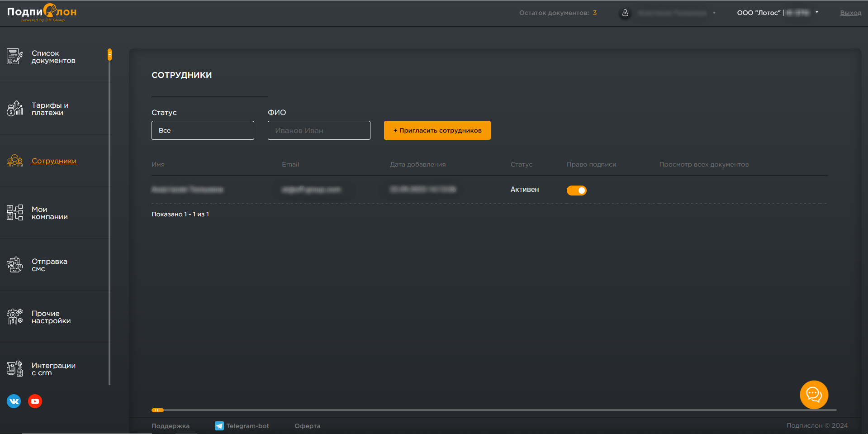Click Пригласить сотрудников button
The width and height of the screenshot is (868, 434).
[437, 130]
